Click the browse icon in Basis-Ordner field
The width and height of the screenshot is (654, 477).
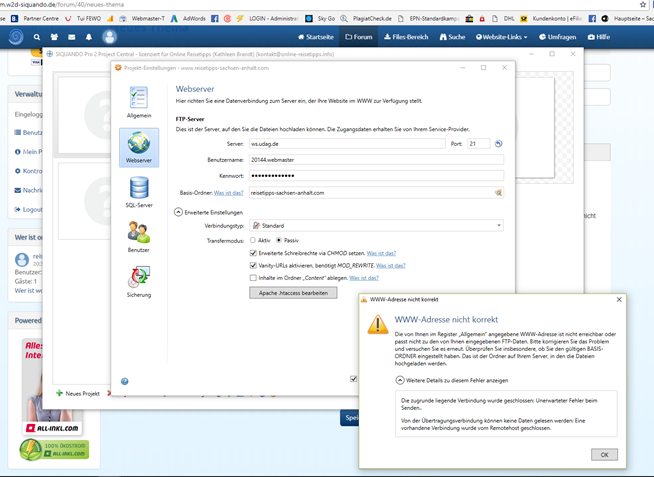498,192
